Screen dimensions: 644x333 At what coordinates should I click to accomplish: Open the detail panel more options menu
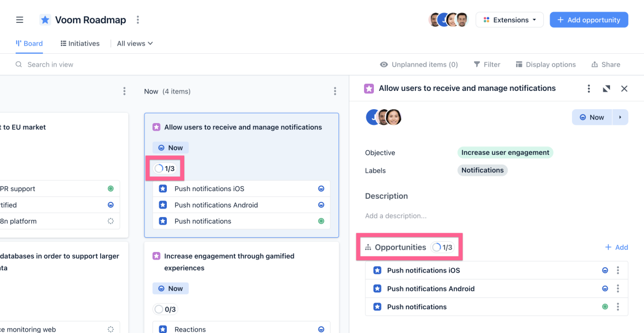589,89
